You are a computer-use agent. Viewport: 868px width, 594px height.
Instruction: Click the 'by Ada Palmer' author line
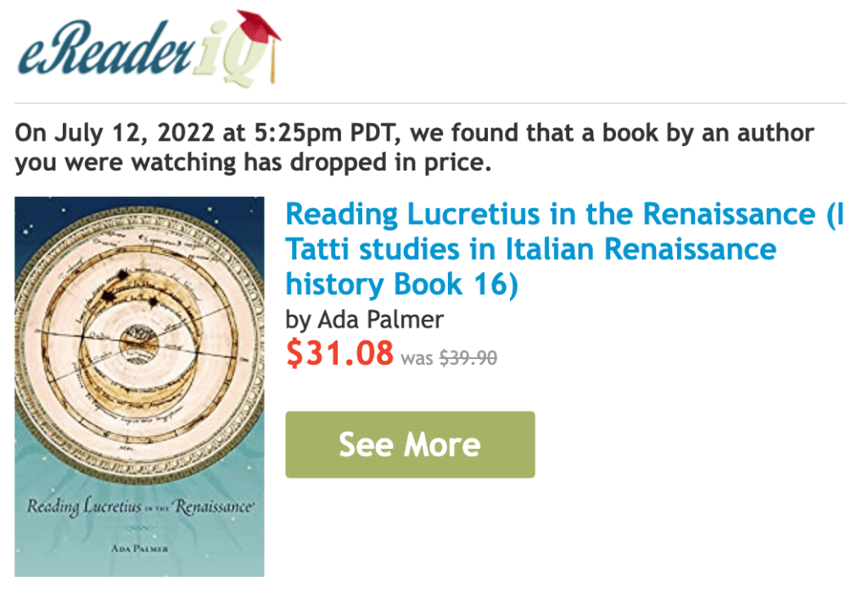pos(365,319)
